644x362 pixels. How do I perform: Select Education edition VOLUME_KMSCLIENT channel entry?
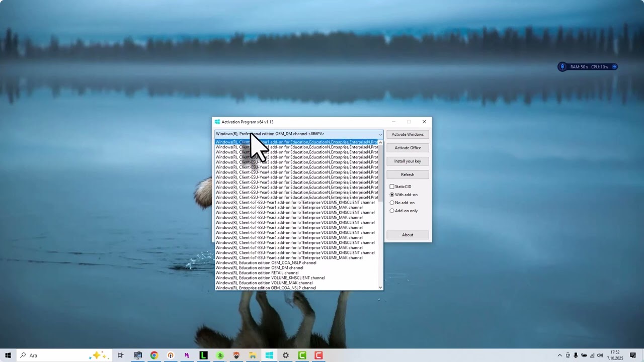296,278
